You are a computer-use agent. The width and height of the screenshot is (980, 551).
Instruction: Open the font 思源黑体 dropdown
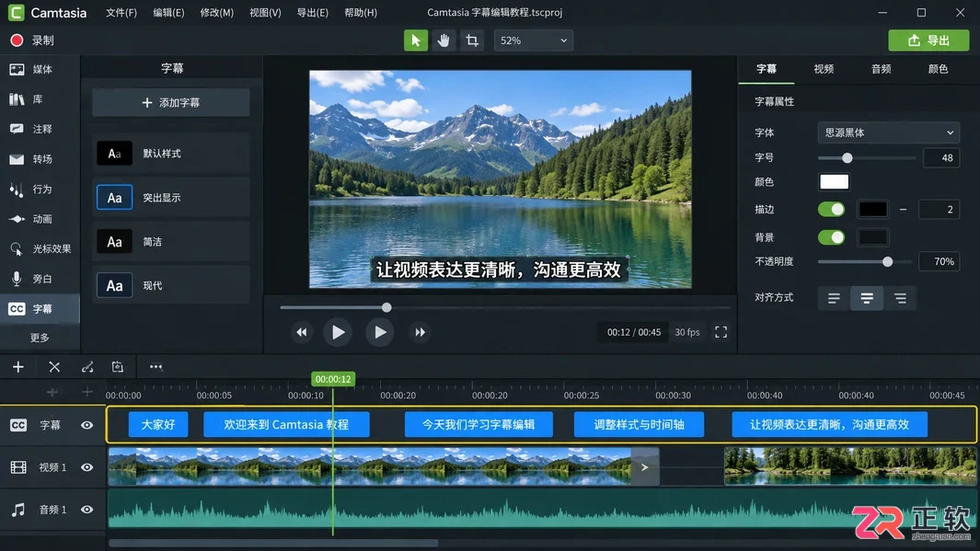888,132
